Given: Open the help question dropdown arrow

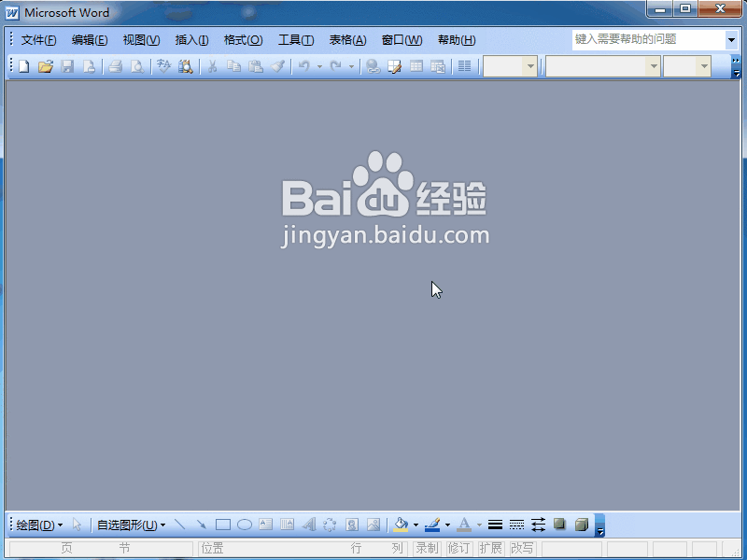Looking at the screenshot, I should point(731,40).
